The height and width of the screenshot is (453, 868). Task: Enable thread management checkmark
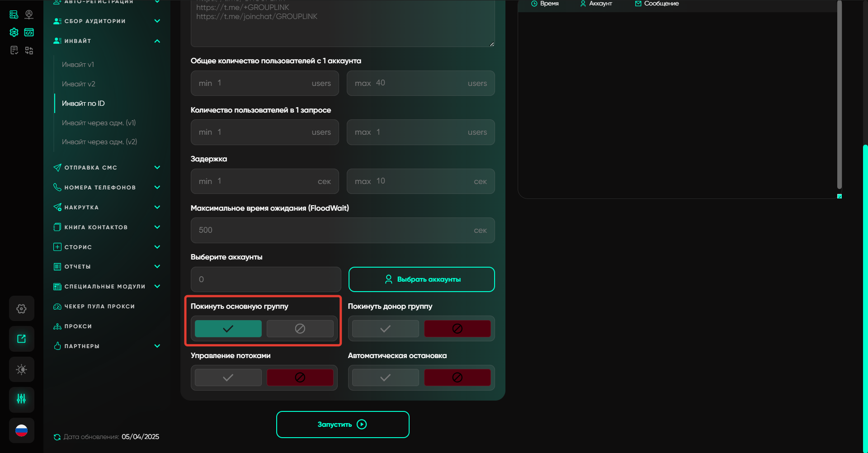point(228,377)
